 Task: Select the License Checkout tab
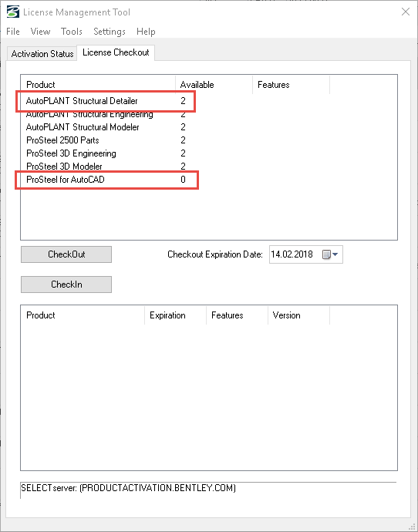(x=116, y=52)
